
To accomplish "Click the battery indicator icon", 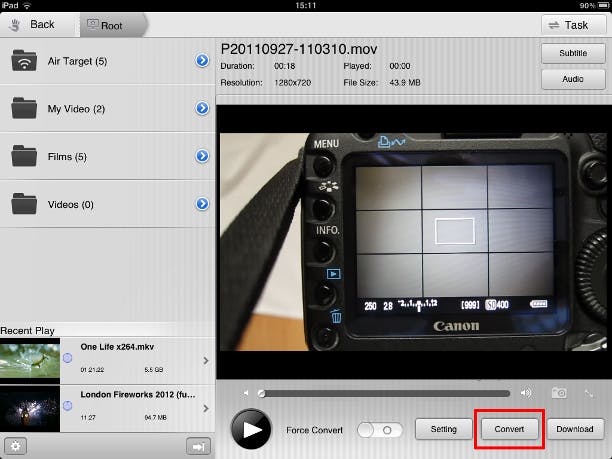I will coord(603,5).
